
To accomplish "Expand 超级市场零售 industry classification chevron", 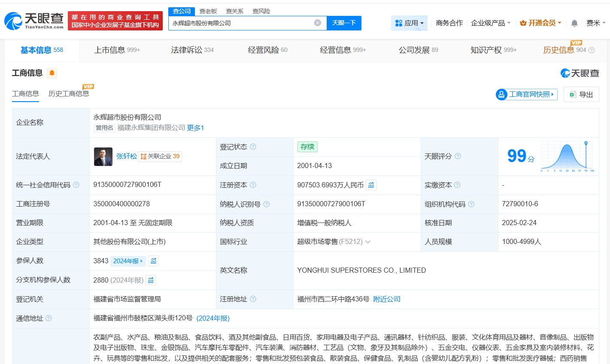I will pos(368,242).
